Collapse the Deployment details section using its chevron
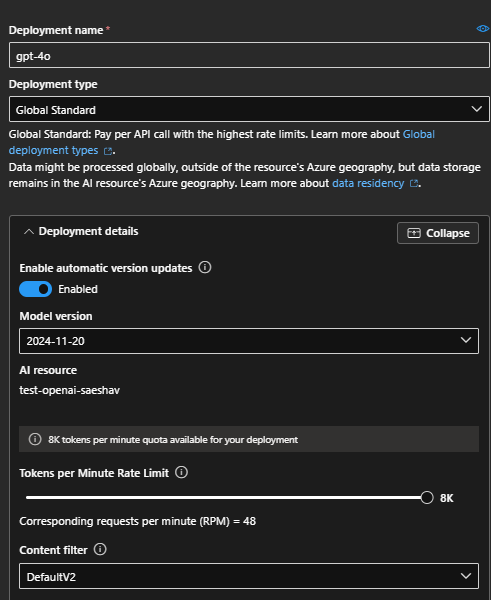491x600 pixels. pyautogui.click(x=29, y=232)
